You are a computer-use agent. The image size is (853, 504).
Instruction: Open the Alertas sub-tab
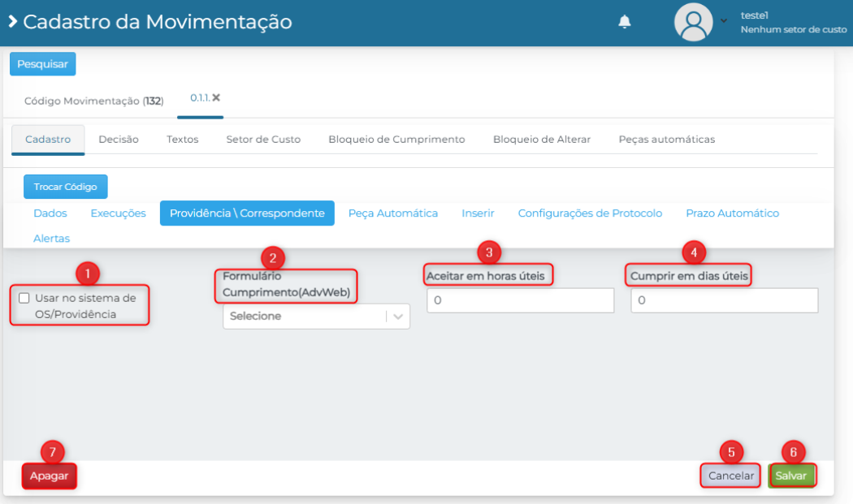point(52,238)
